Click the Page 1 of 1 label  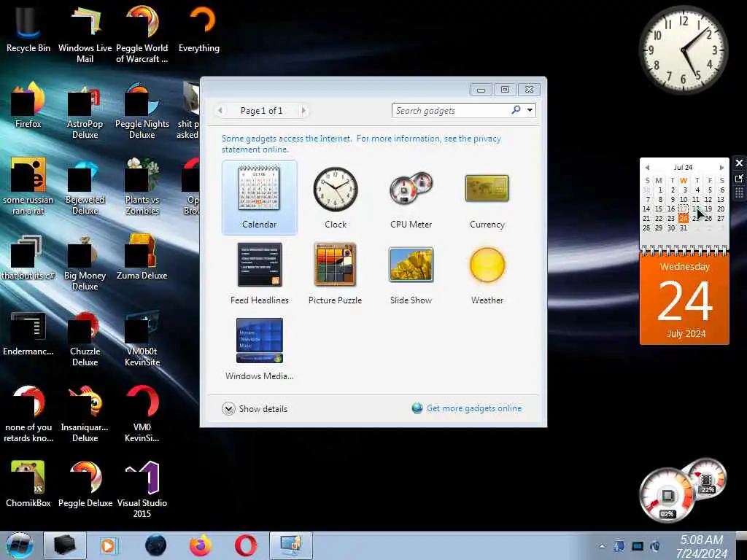point(262,111)
